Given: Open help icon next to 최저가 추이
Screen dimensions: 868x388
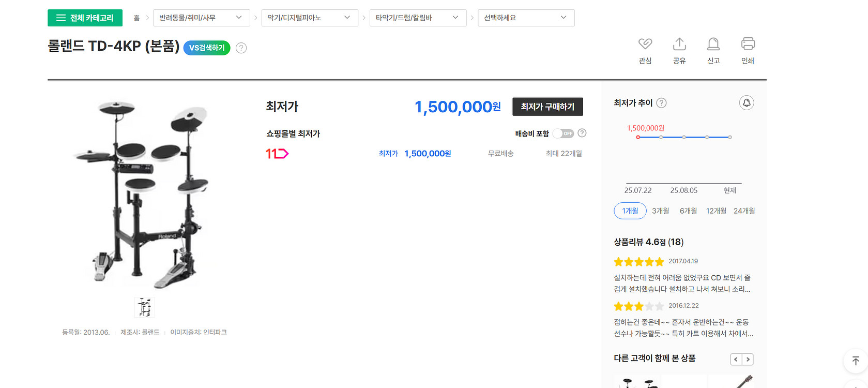Looking at the screenshot, I should coord(661,103).
